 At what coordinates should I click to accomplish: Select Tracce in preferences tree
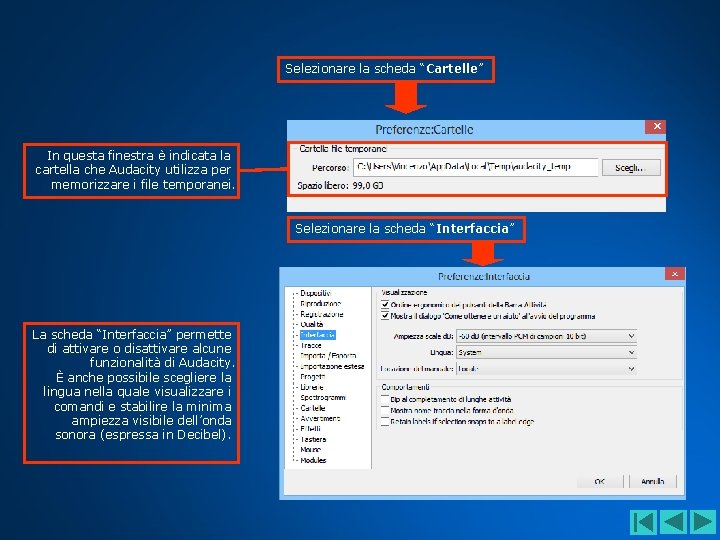click(311, 345)
